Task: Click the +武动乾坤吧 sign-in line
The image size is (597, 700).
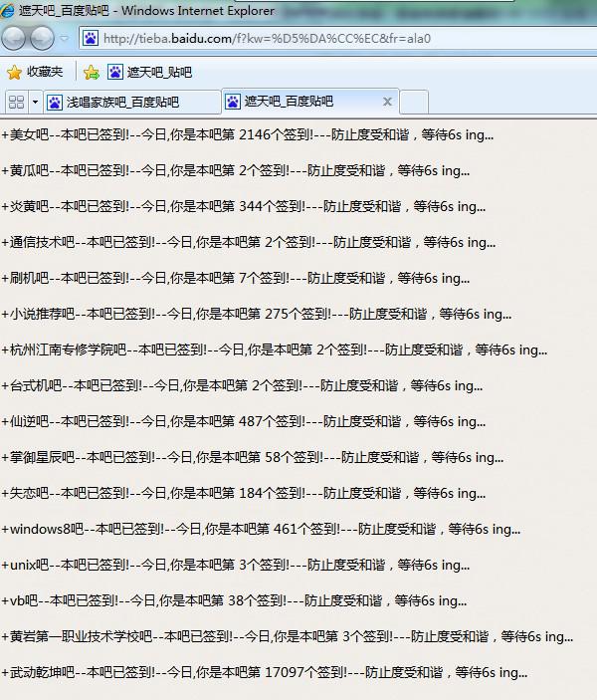Action: 264,672
